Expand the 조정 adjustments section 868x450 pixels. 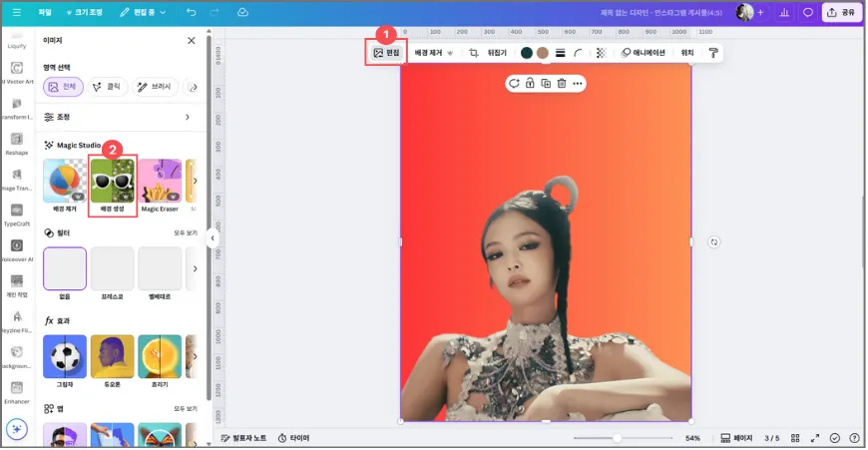(x=120, y=117)
